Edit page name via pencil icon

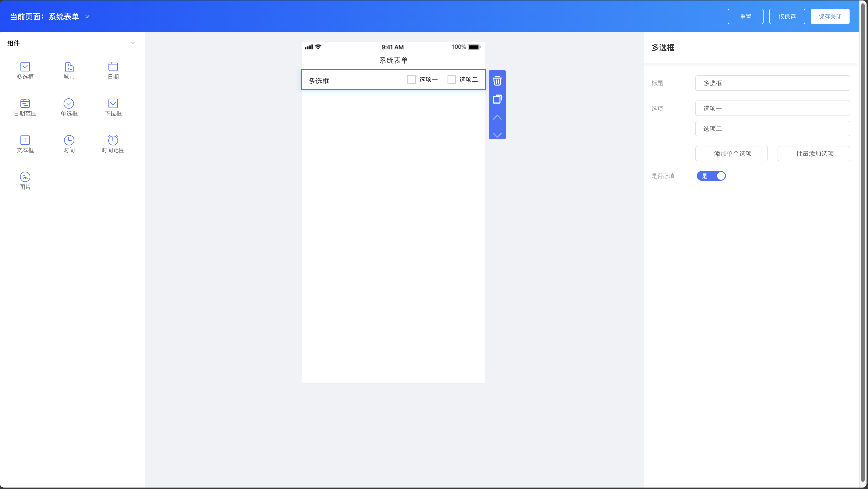[87, 17]
